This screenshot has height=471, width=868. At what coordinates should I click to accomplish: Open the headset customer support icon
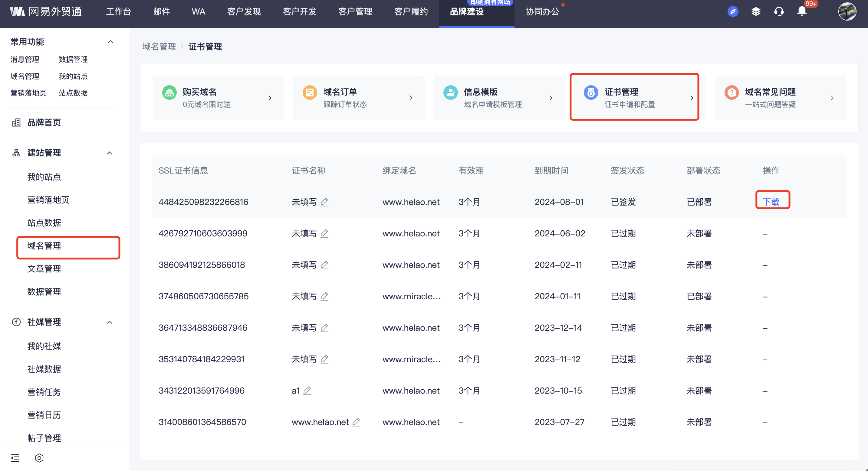pos(779,11)
